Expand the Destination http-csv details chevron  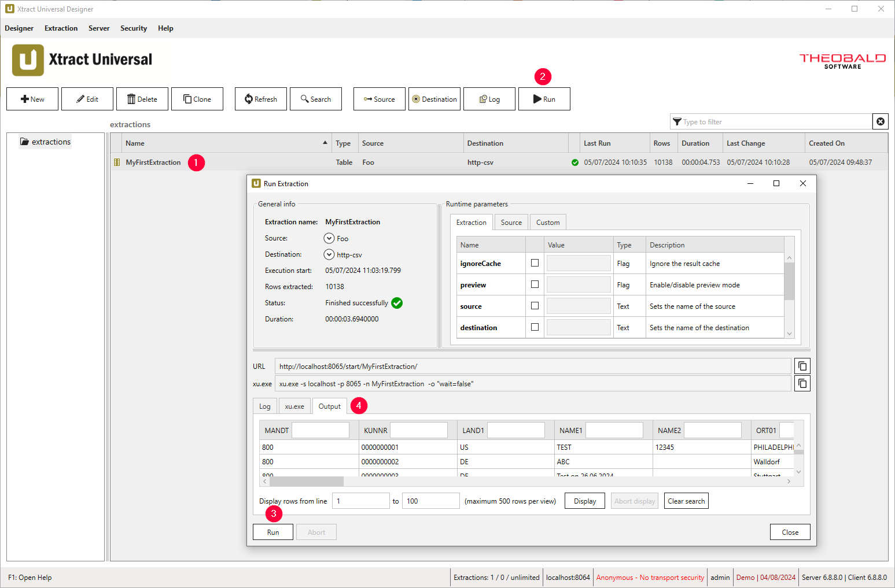click(329, 254)
